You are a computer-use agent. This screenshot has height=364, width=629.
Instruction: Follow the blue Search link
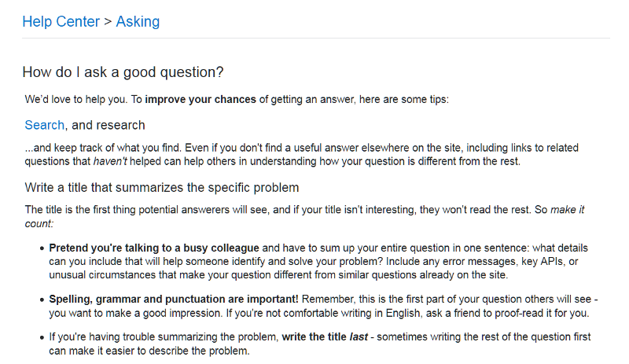pyautogui.click(x=45, y=125)
